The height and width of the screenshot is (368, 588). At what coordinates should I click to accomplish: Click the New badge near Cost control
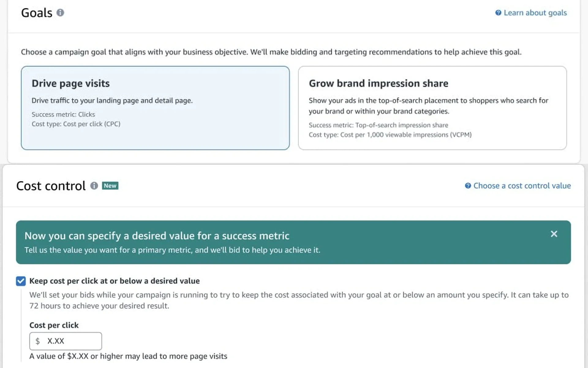110,186
